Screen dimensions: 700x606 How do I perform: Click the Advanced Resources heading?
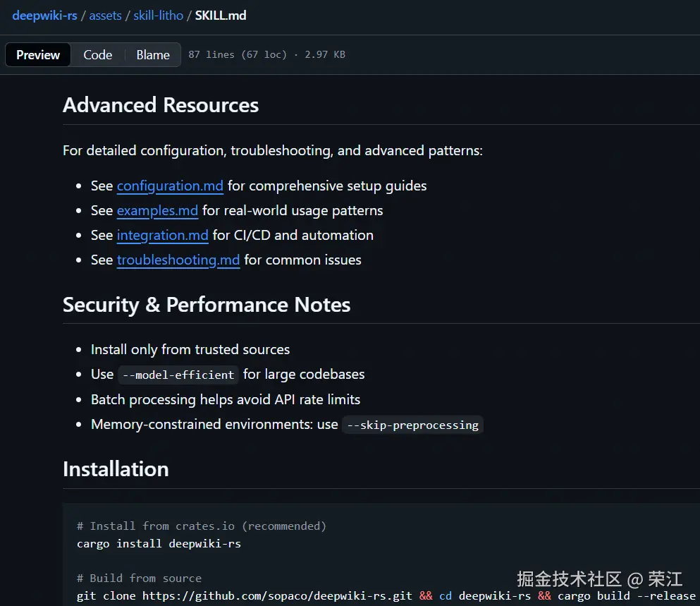[161, 105]
